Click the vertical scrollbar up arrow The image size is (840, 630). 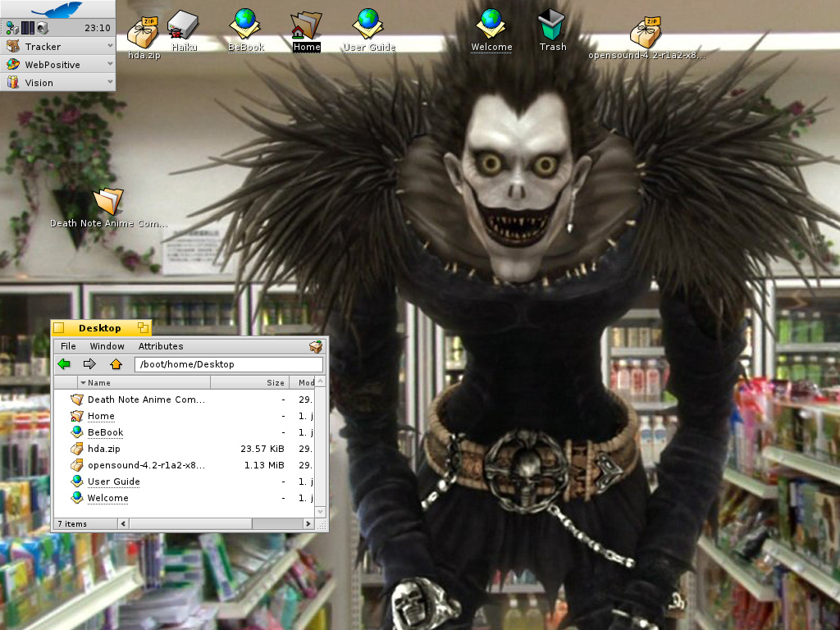321,381
